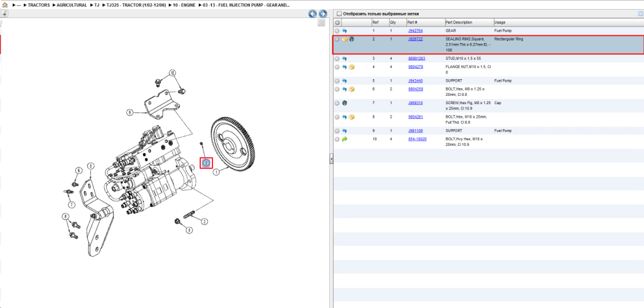Click box icon in FLANGE NUT row
644x308 pixels.
[x=352, y=67]
